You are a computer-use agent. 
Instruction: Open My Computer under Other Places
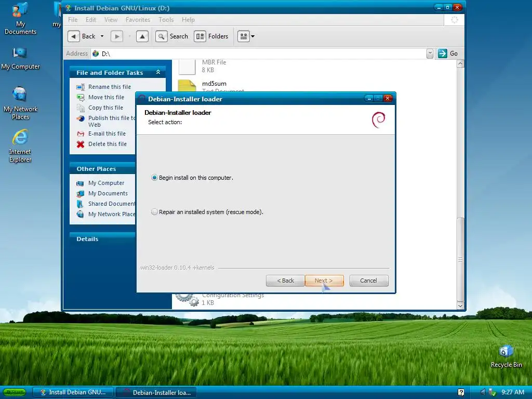pos(106,183)
